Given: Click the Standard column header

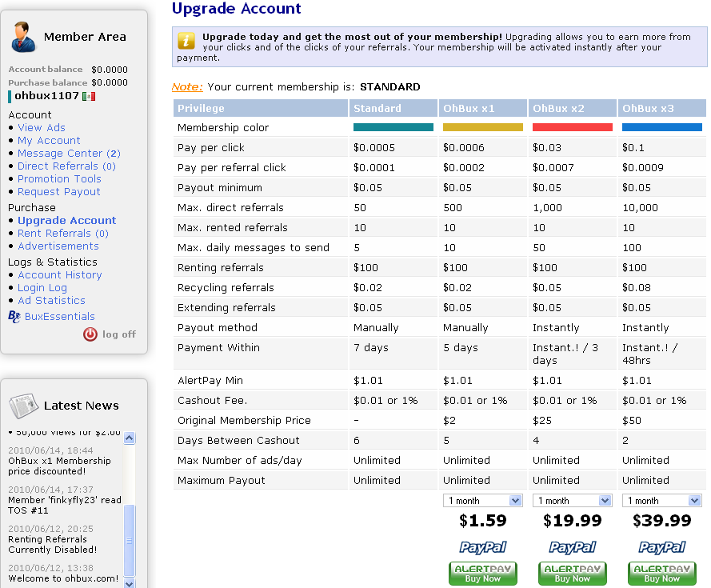Looking at the screenshot, I should click(x=393, y=109).
